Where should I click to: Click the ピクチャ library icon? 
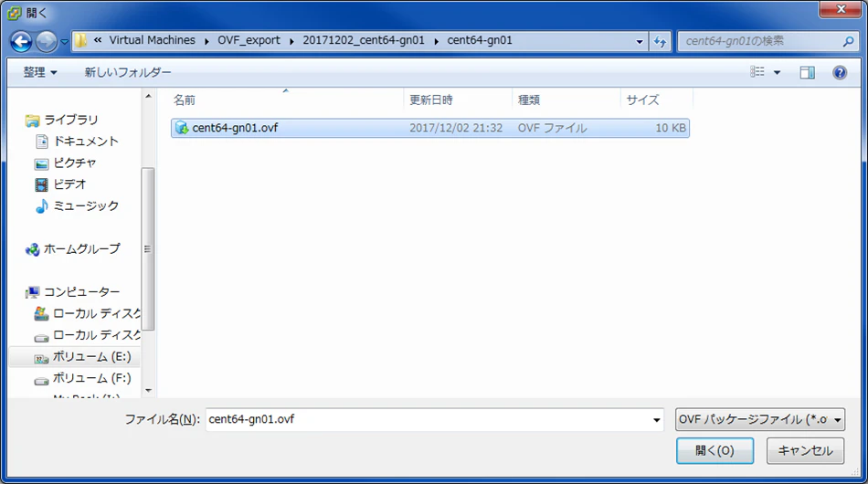(41, 163)
